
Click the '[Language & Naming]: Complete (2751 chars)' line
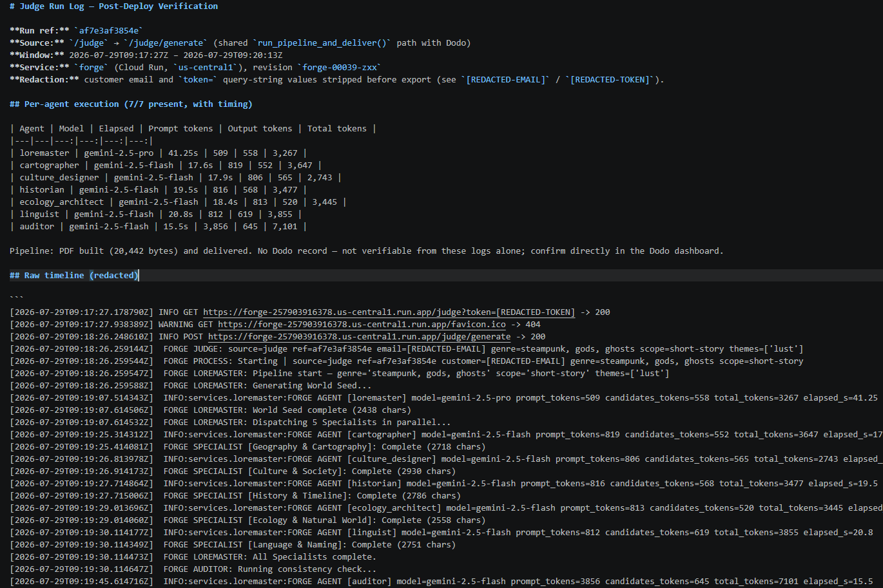tap(233, 545)
